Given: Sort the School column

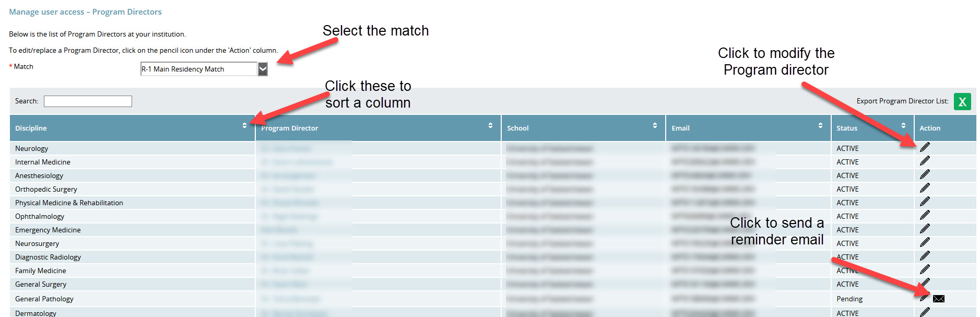Looking at the screenshot, I should pos(655,126).
